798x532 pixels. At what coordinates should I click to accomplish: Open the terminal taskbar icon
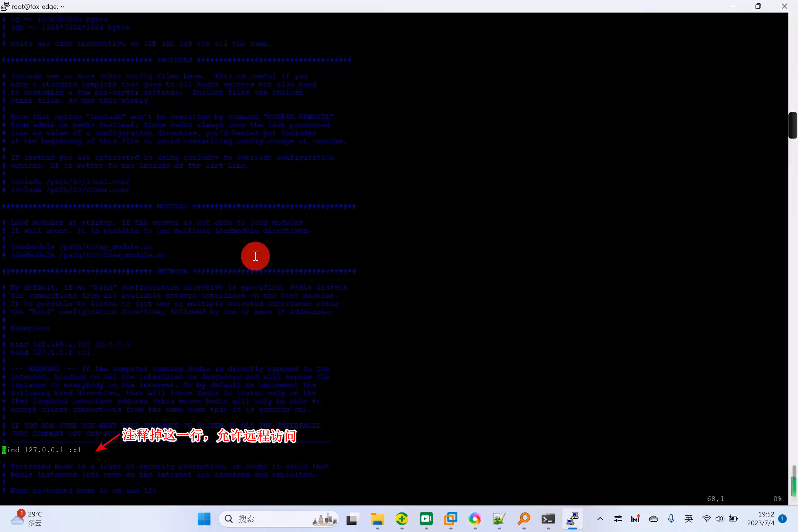click(x=548, y=519)
